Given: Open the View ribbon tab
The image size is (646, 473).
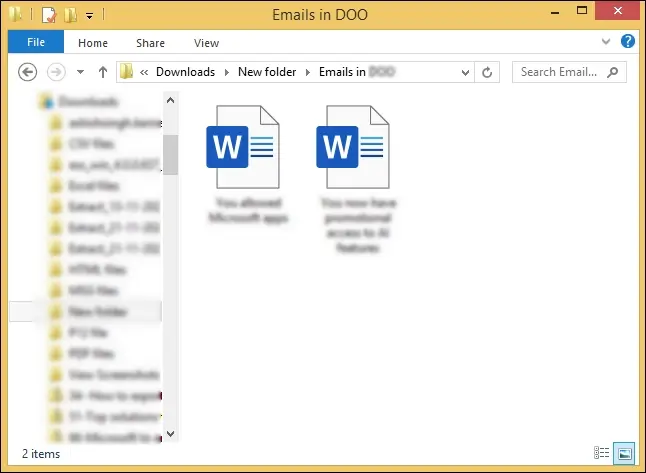Looking at the screenshot, I should [x=206, y=43].
